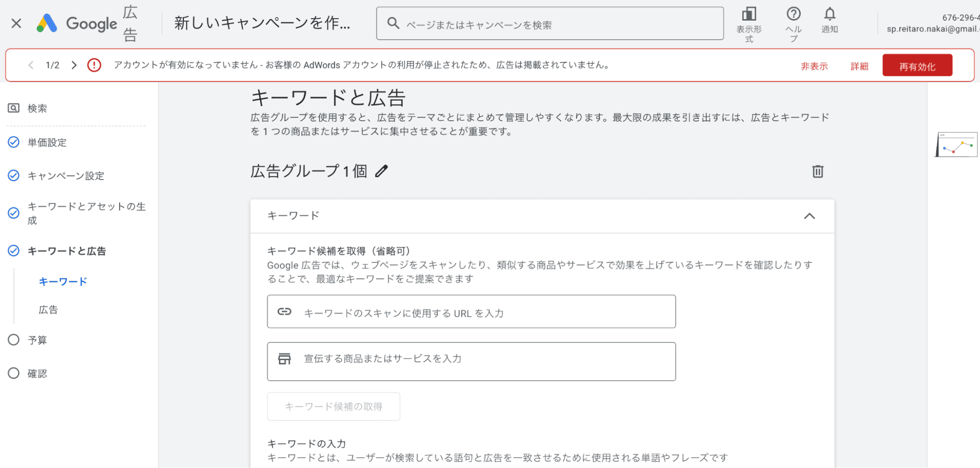Click the Google Ads logo
The height and width of the screenshot is (468, 980).
click(x=47, y=24)
